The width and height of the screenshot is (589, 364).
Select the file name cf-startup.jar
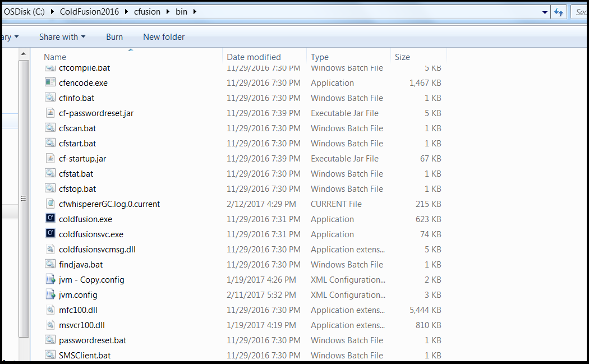pyautogui.click(x=82, y=159)
